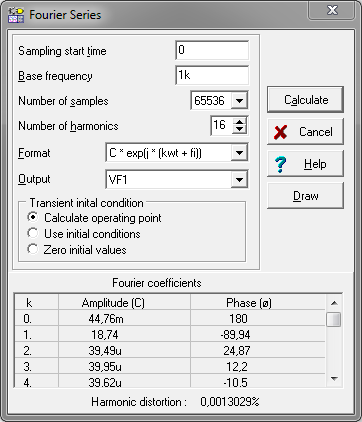Select Zero initial values option
Image resolution: width=362 pixels, height=422 pixels.
coord(33,249)
